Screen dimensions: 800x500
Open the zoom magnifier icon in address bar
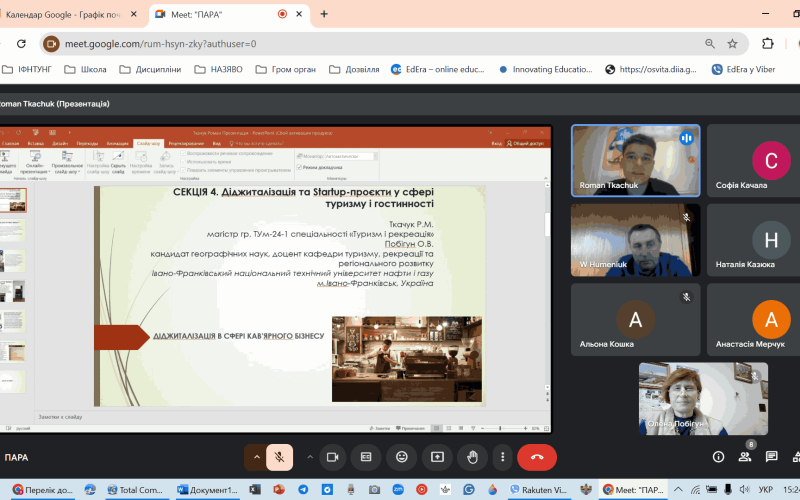click(x=710, y=44)
